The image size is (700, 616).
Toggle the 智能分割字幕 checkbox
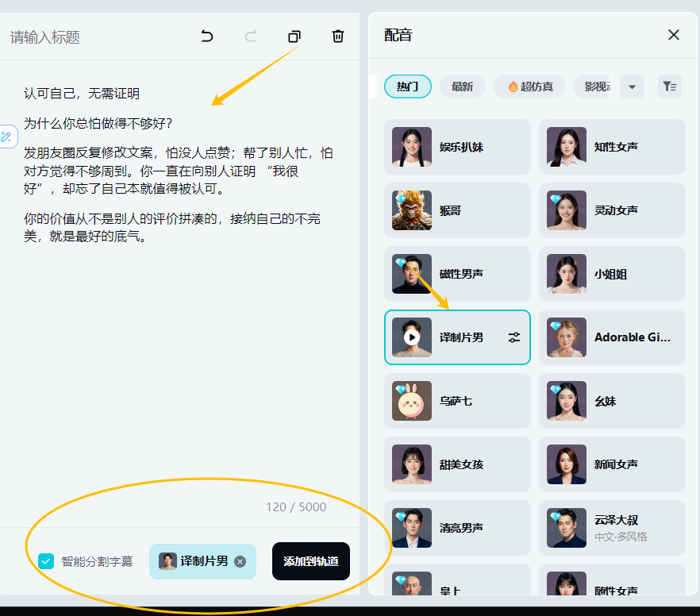click(47, 561)
